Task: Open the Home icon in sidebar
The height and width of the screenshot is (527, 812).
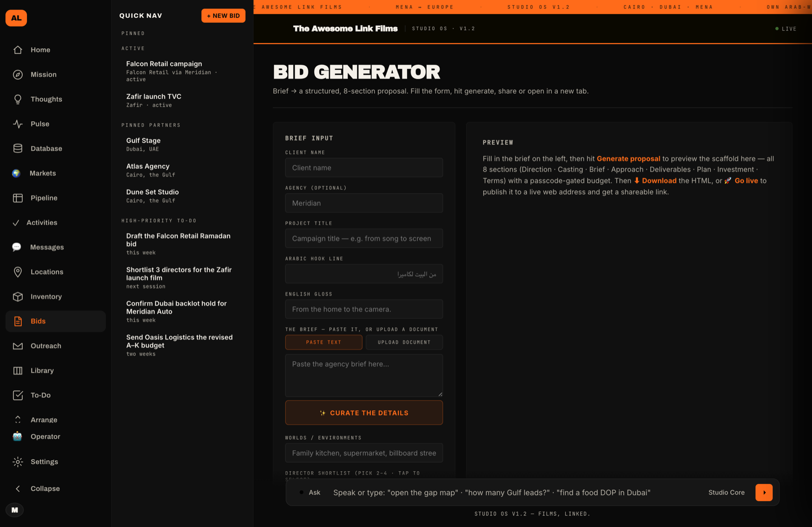Action: click(18, 50)
